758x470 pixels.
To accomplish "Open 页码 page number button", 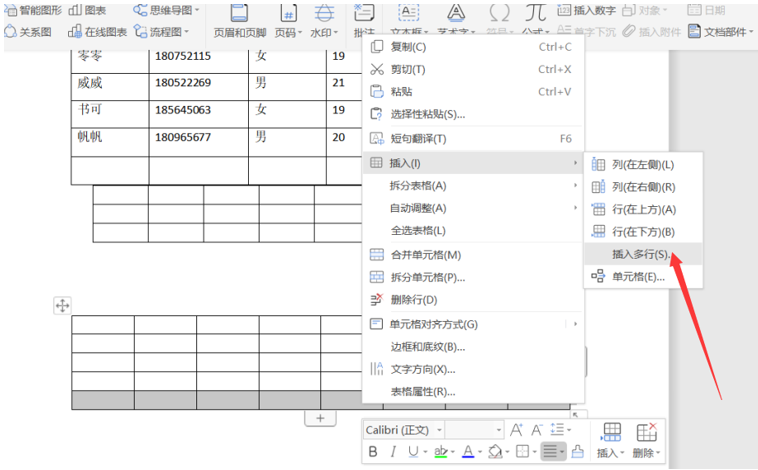I will coord(289,21).
